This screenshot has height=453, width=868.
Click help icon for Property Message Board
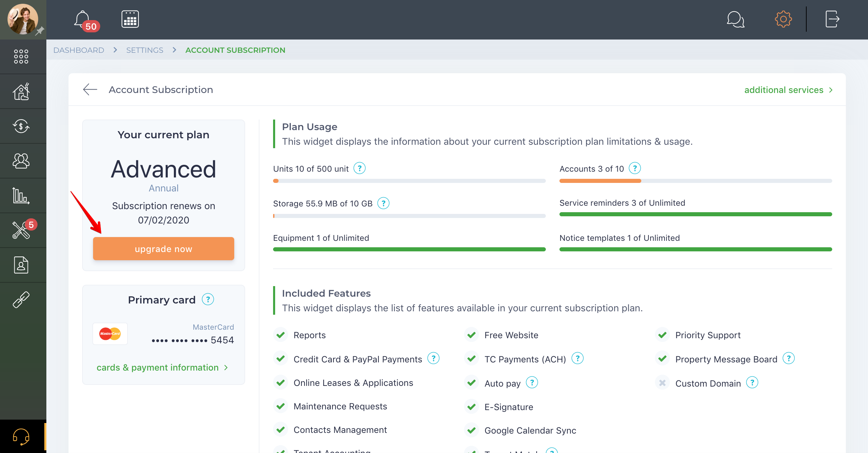(788, 358)
